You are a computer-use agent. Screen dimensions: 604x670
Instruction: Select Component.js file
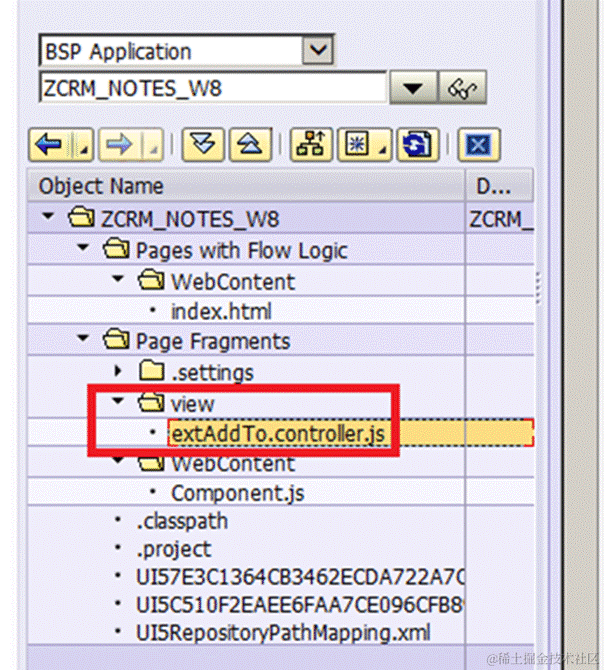[x=237, y=494]
